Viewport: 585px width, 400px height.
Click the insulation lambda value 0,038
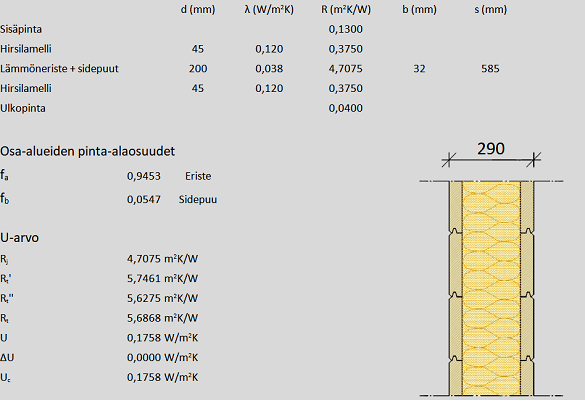[x=269, y=69]
